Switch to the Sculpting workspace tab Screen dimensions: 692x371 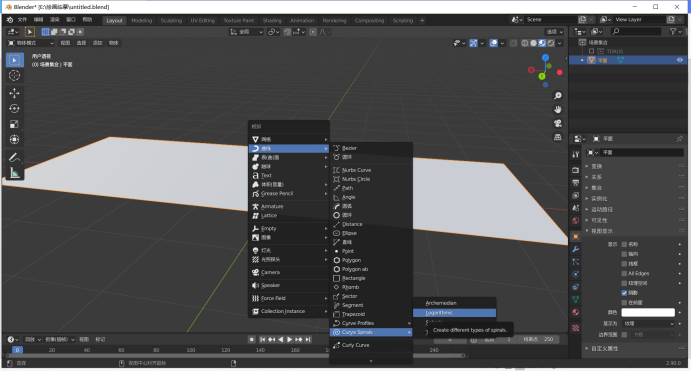[171, 20]
